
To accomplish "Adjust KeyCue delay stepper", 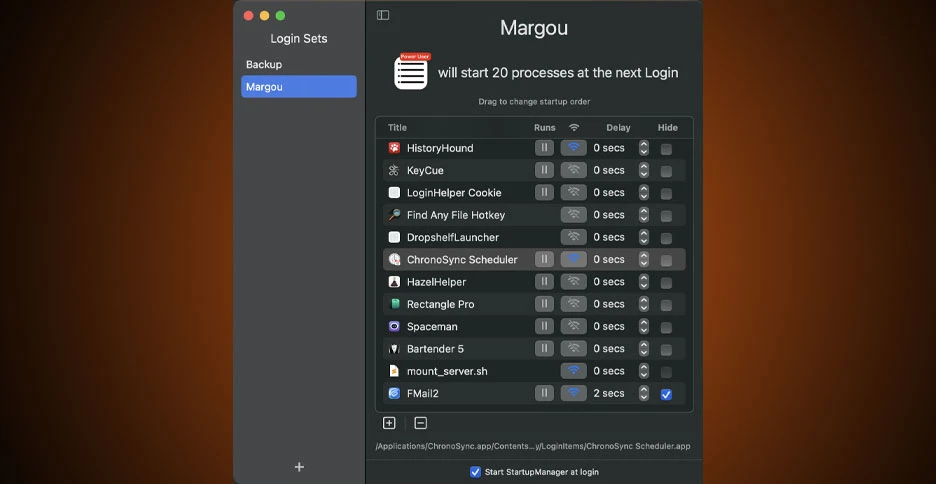I will (x=644, y=170).
